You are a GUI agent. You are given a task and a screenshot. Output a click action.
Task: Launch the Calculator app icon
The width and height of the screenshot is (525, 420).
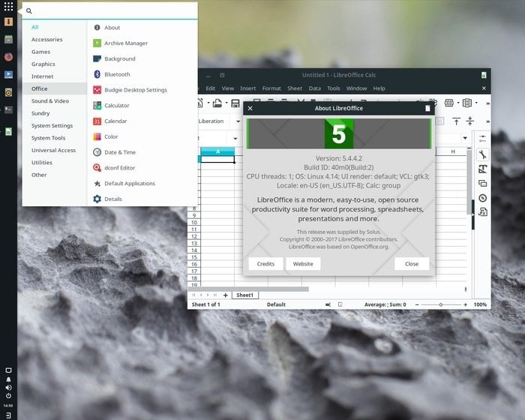click(97, 106)
